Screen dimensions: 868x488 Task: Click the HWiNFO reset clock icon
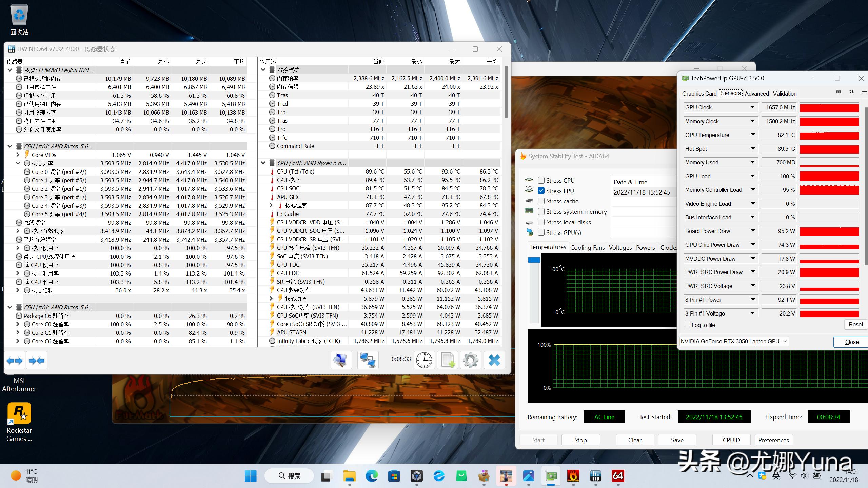(424, 360)
